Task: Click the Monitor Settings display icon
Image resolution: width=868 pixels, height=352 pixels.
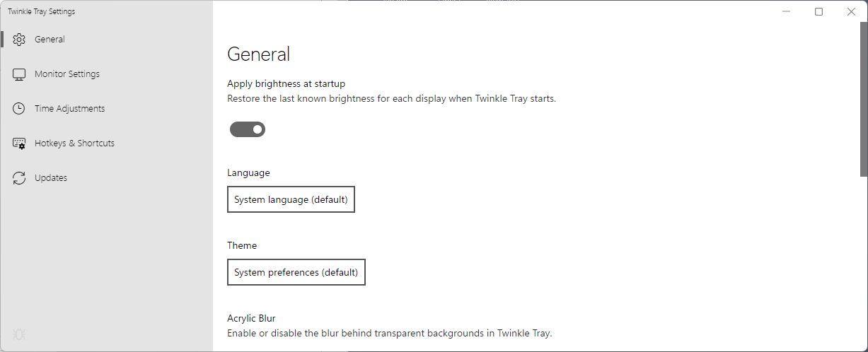Action: pos(19,74)
